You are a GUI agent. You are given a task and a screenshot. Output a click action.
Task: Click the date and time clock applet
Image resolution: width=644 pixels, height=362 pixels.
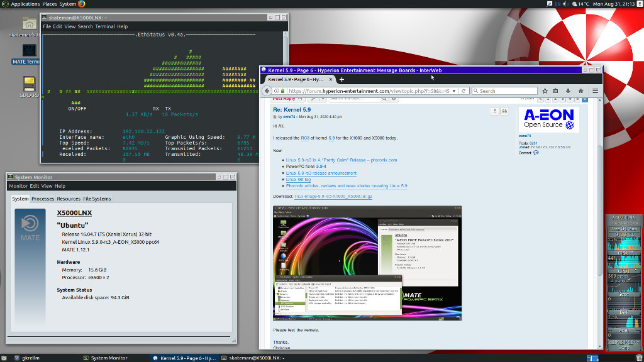pyautogui.click(x=614, y=4)
